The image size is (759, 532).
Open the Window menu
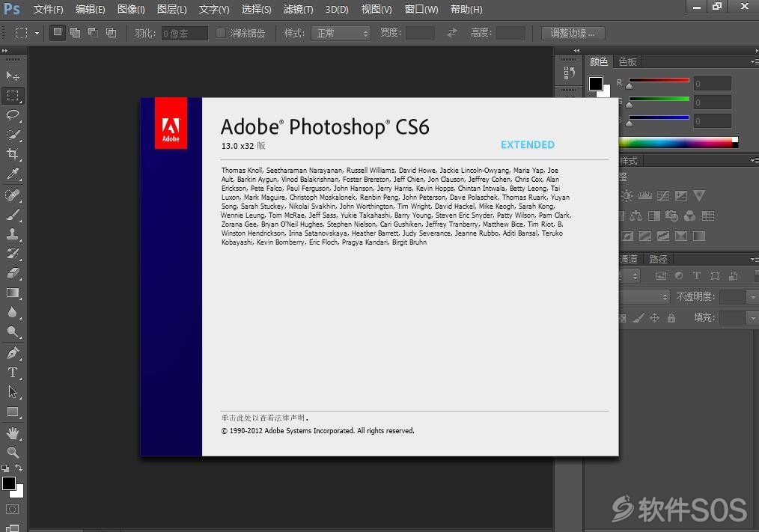(x=421, y=9)
